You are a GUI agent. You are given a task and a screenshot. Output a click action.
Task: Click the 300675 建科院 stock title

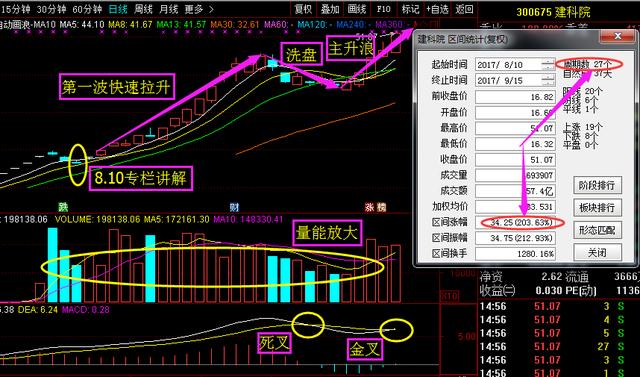553,12
